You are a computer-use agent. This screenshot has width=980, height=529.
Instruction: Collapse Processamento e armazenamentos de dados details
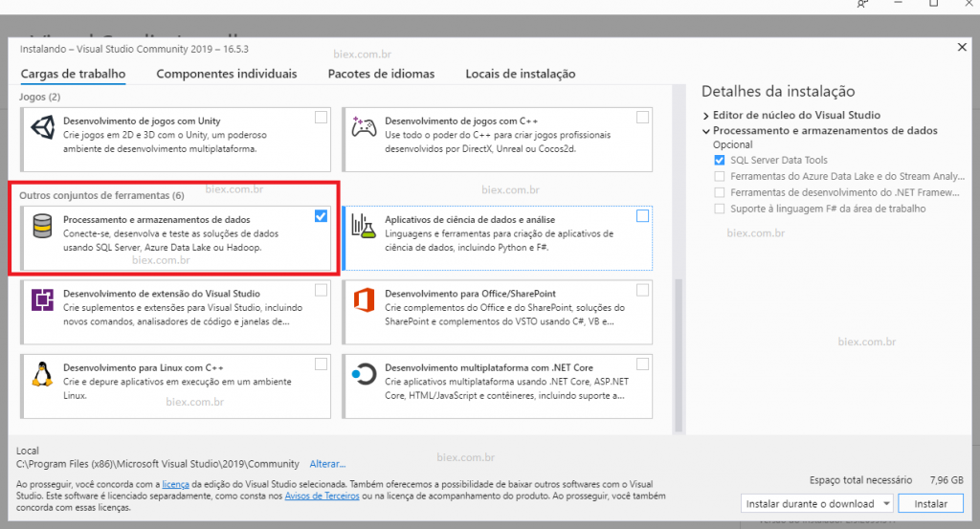[705, 131]
